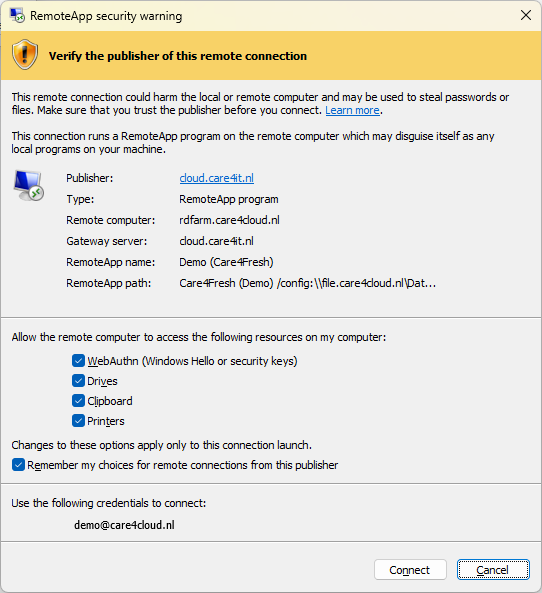
Task: Click the Cancel button
Action: pos(493,570)
